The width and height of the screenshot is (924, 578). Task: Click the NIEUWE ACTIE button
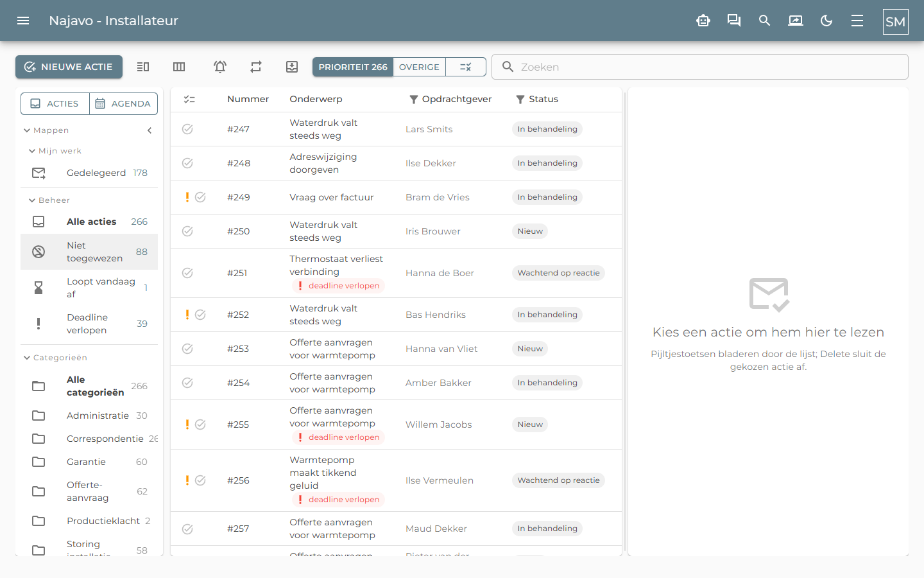69,67
